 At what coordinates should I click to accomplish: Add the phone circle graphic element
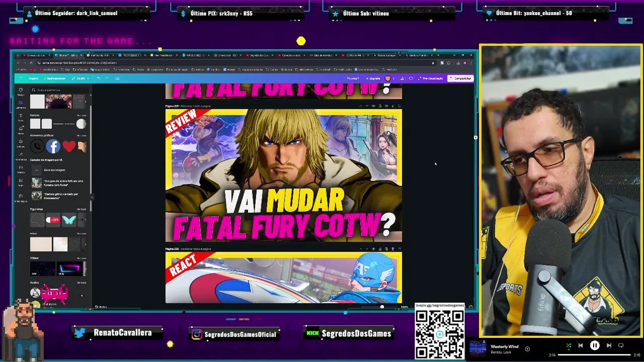pos(37,146)
